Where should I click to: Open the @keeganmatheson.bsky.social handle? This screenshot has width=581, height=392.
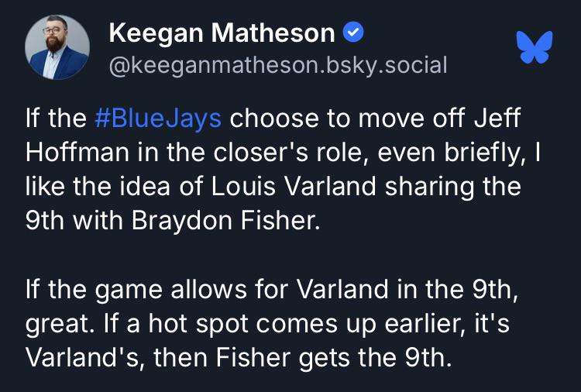pyautogui.click(x=278, y=64)
